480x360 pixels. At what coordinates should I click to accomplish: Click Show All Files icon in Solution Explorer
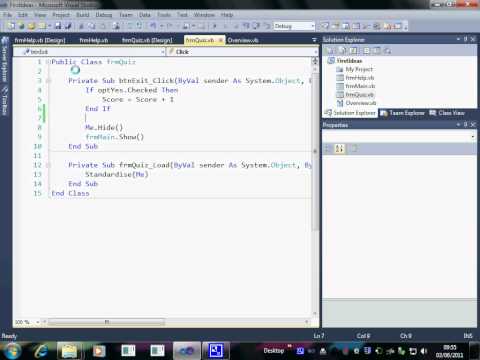pyautogui.click(x=342, y=51)
